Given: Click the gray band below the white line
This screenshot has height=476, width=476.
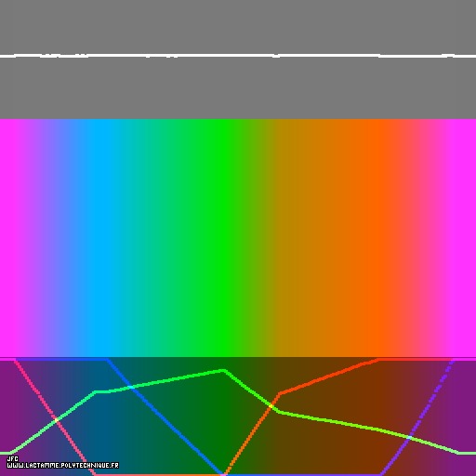Looking at the screenshot, I should 238,88.
